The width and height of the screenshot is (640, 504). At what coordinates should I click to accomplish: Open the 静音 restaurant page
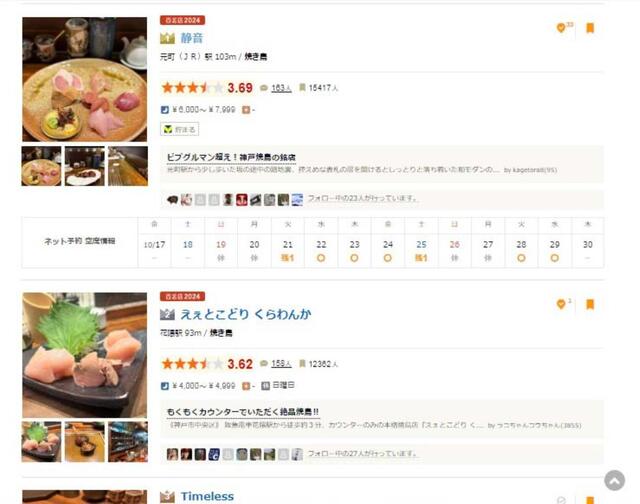(x=192, y=38)
